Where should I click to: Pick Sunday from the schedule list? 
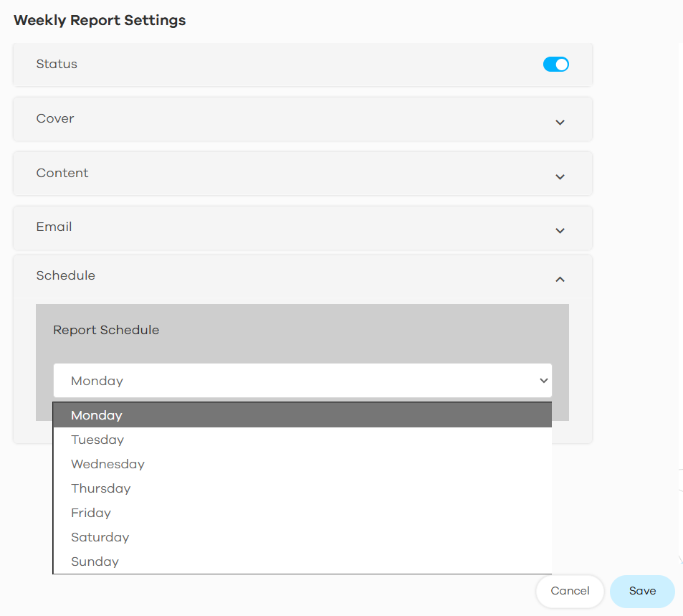(x=302, y=561)
